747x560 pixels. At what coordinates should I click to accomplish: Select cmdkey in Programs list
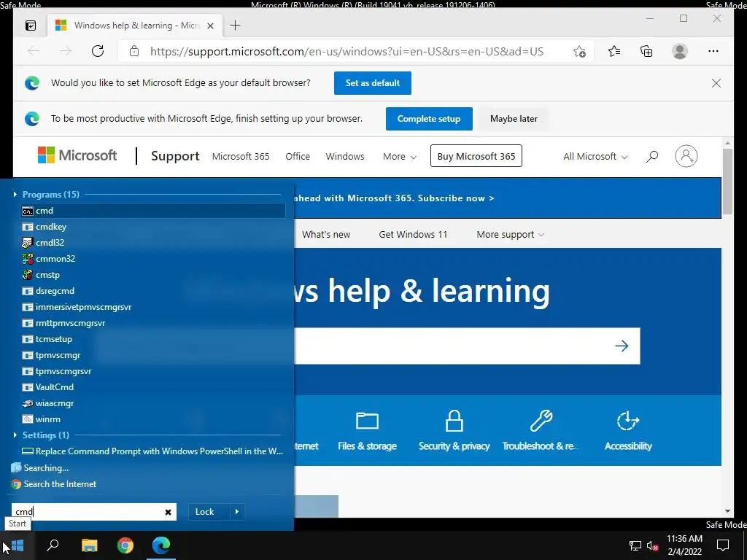click(152, 227)
